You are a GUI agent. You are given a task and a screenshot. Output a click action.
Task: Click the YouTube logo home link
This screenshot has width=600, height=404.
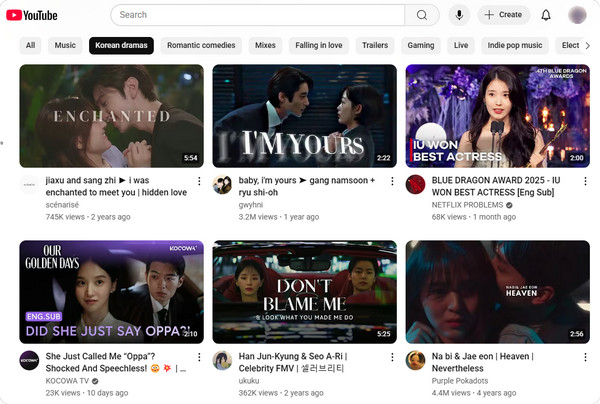point(32,15)
